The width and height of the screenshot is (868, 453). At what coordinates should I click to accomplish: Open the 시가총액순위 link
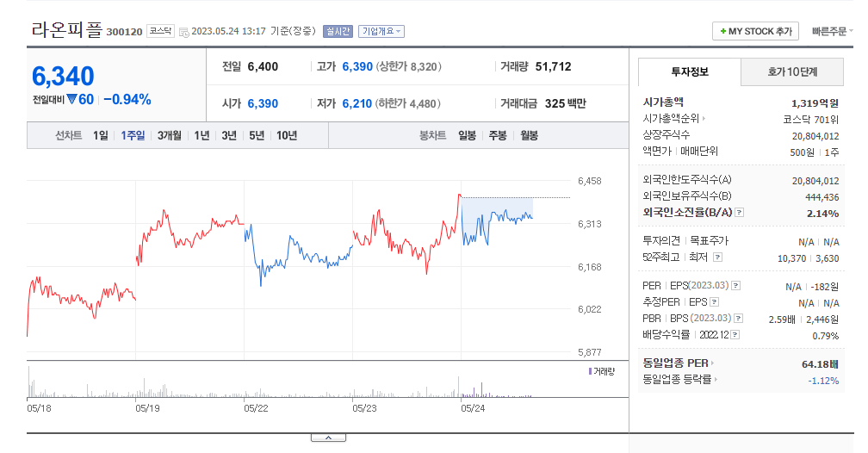[x=673, y=119]
